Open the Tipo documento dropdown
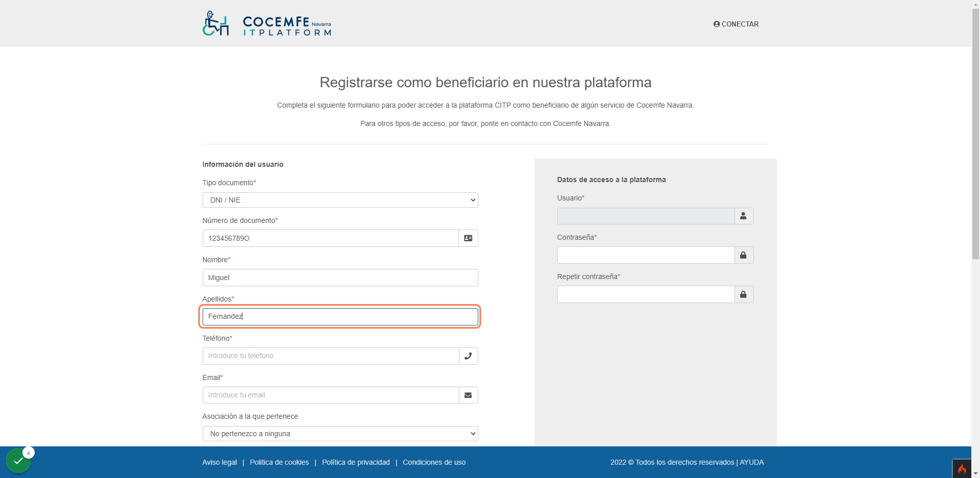 pos(340,200)
